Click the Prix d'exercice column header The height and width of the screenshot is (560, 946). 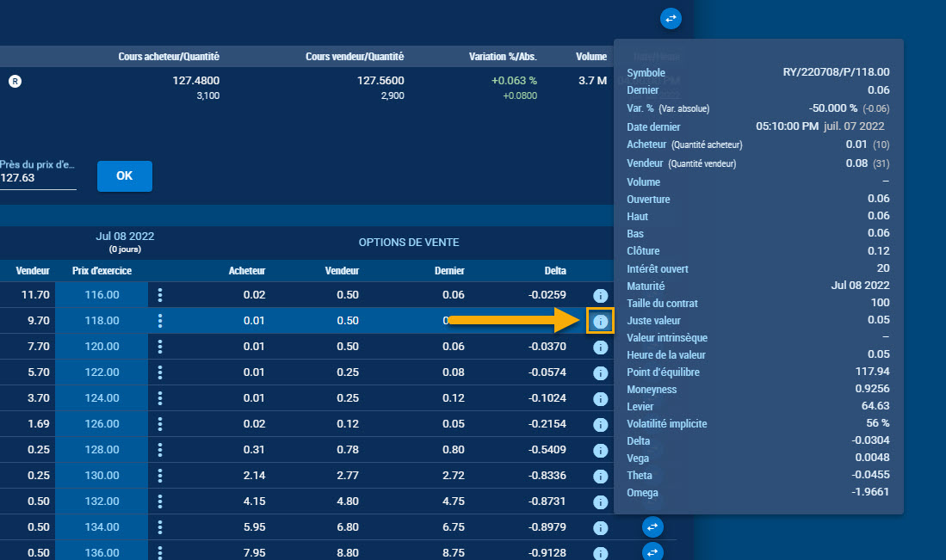tap(102, 271)
